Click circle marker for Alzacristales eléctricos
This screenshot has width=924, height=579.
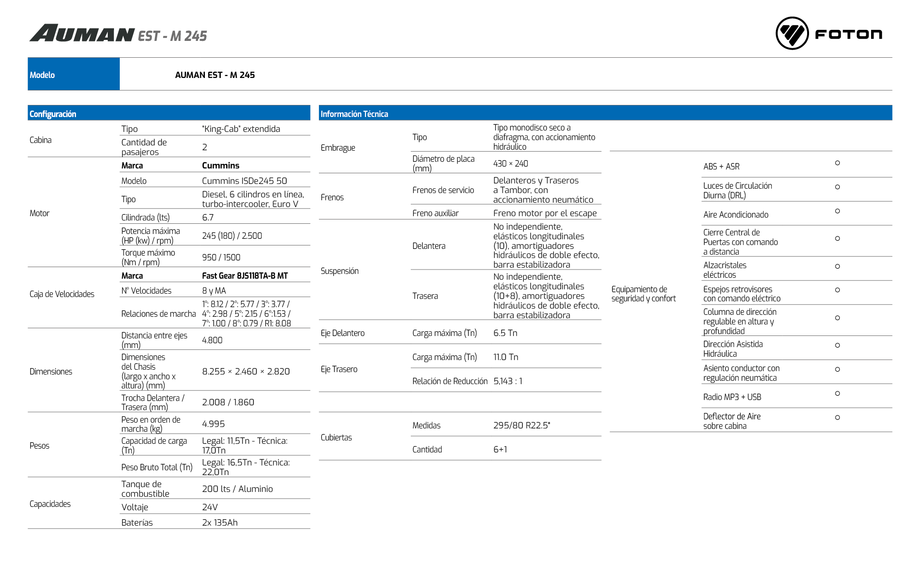(837, 266)
